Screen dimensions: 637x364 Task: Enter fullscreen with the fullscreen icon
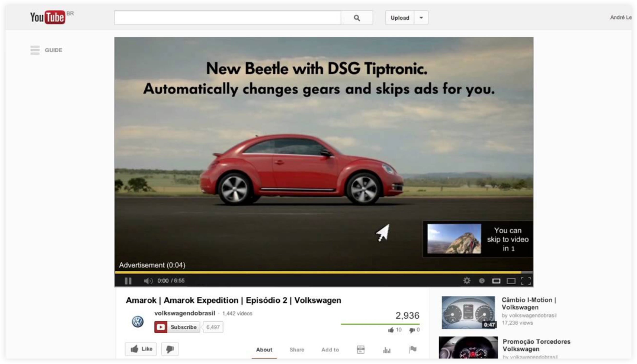526,281
